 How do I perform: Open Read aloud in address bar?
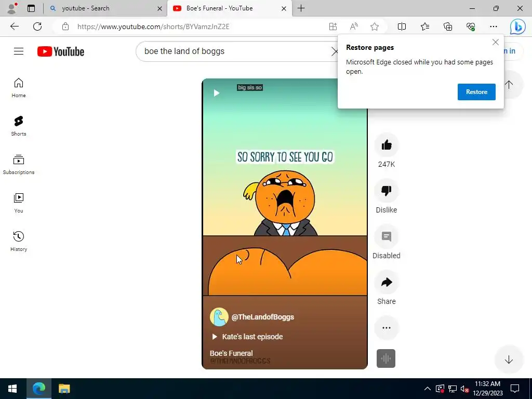[354, 26]
